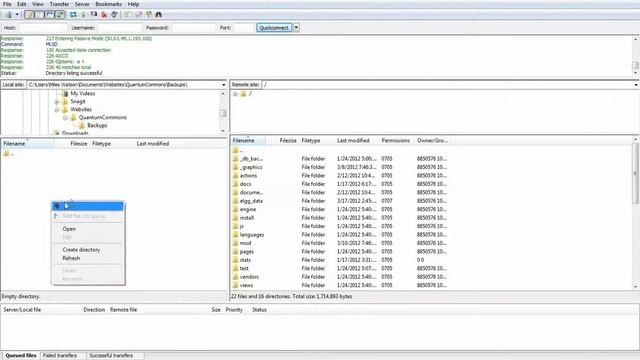The height and width of the screenshot is (360, 640).
Task: Click the process queue toolbar icon
Action: (83, 15)
